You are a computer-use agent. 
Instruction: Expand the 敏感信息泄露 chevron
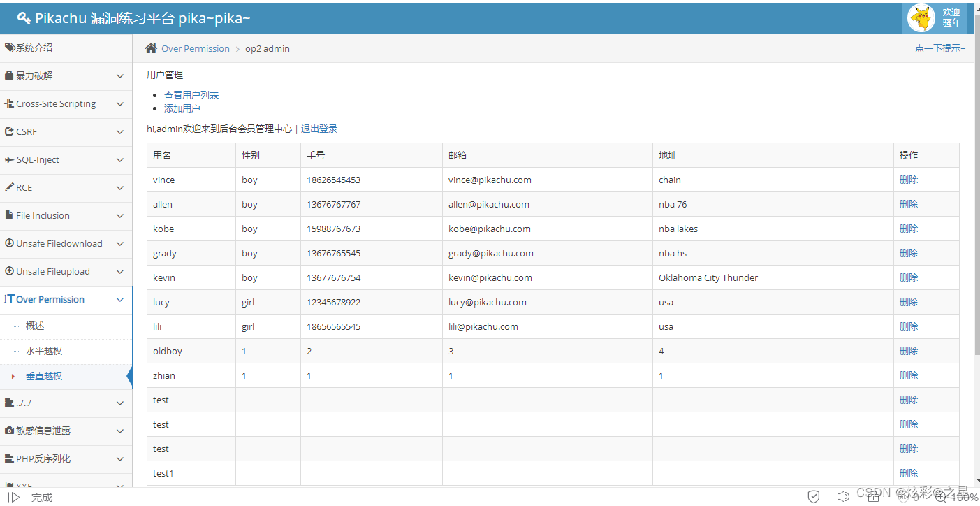pyautogui.click(x=120, y=431)
